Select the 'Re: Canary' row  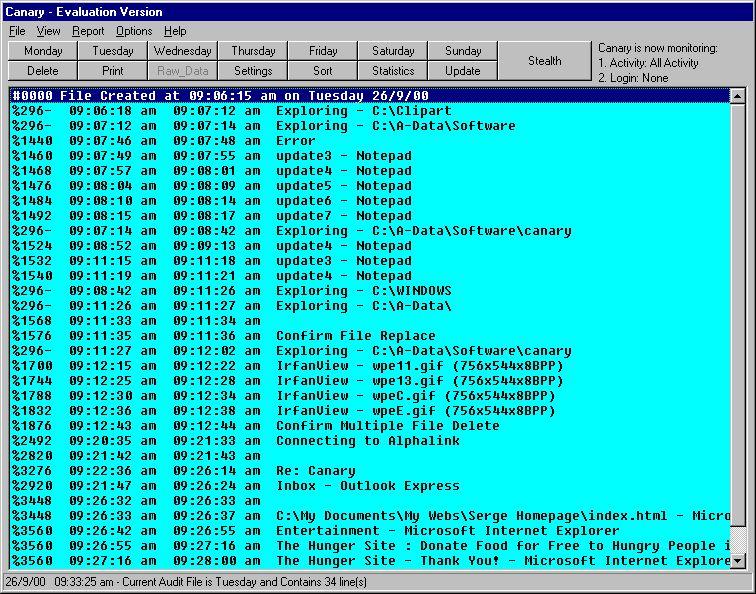pyautogui.click(x=370, y=471)
